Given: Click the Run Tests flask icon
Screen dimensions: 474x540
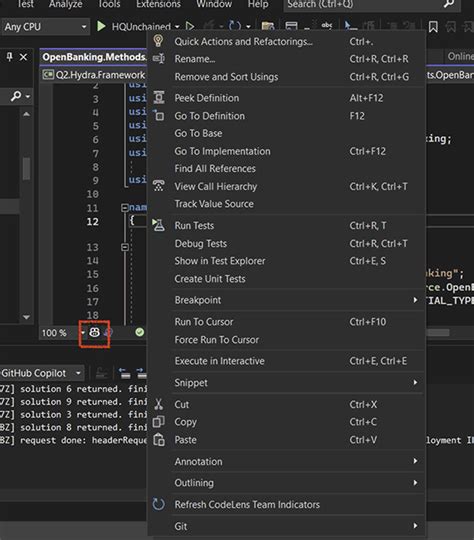Looking at the screenshot, I should 158,225.
